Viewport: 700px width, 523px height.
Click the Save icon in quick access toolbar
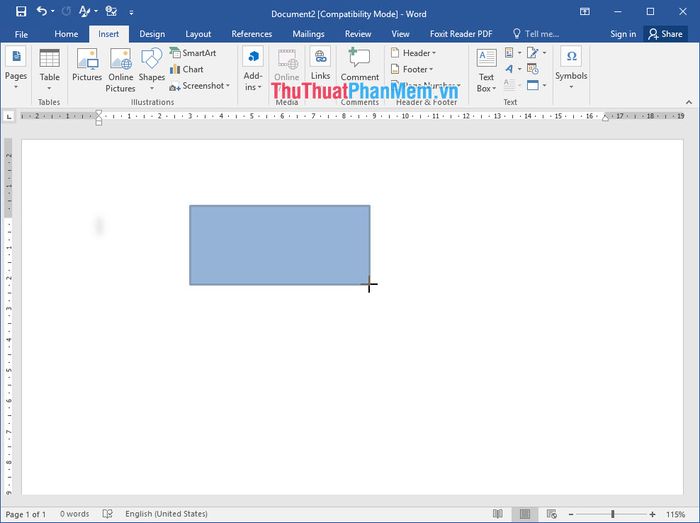click(19, 12)
